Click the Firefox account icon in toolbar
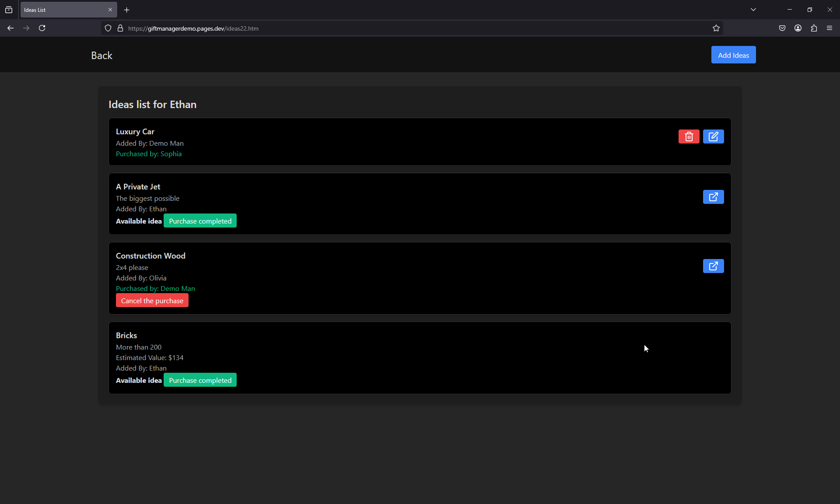The height and width of the screenshot is (504, 840). tap(798, 28)
